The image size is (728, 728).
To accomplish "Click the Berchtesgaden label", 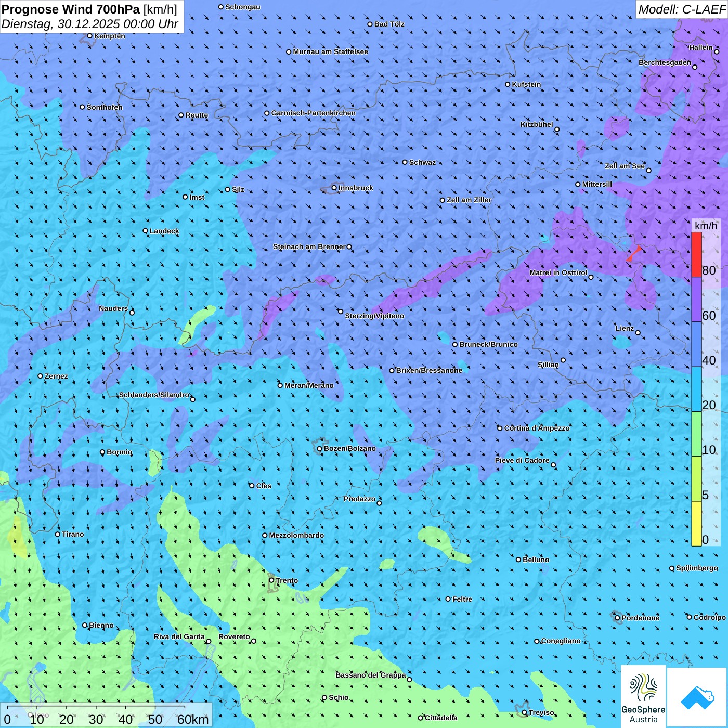I will 665,62.
